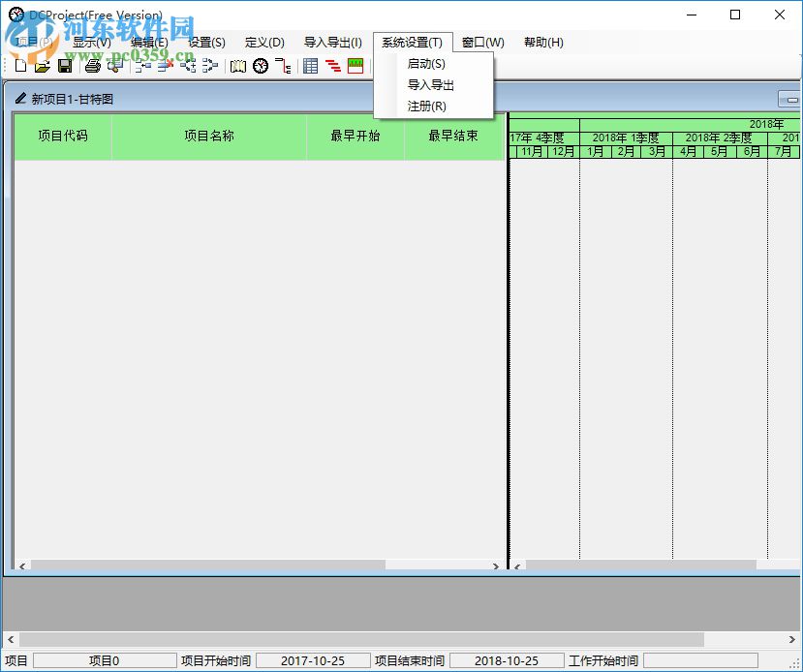The width and height of the screenshot is (803, 672).
Task: Open the 窗口(W) menu
Action: tap(481, 42)
